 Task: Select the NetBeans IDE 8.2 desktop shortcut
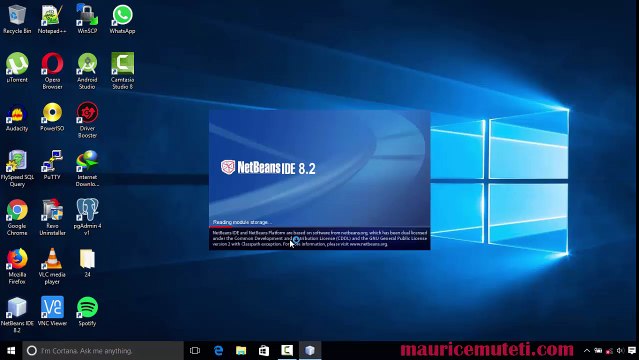point(17,314)
